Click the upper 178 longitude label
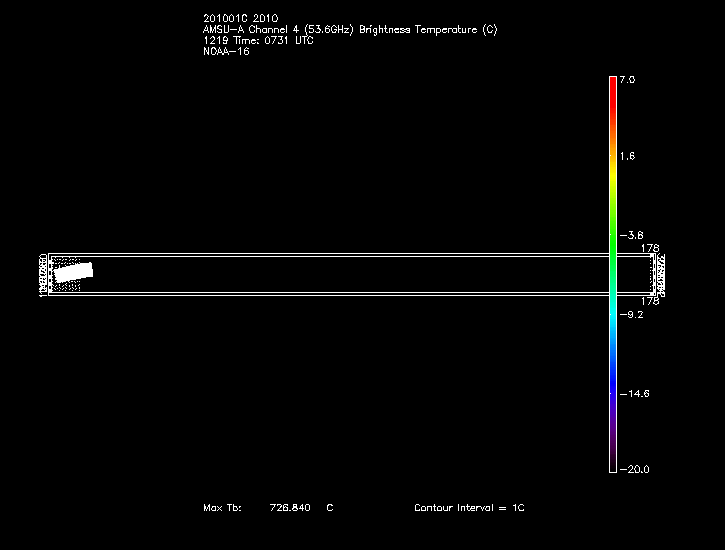Screen dimensions: 725x550 (650, 247)
